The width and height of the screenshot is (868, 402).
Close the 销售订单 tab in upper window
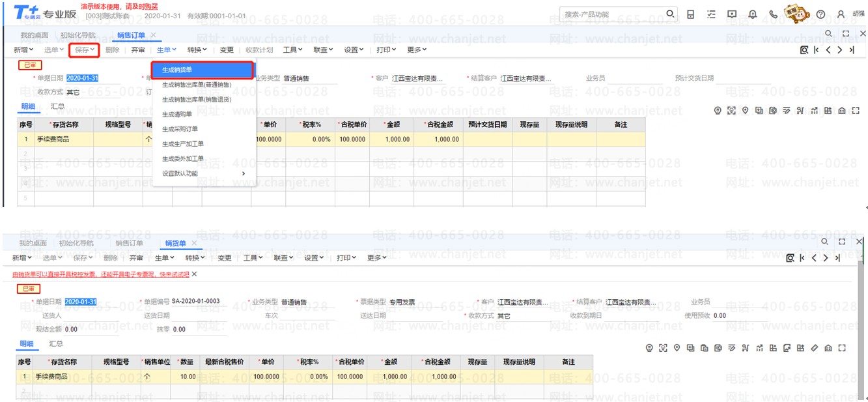click(153, 35)
